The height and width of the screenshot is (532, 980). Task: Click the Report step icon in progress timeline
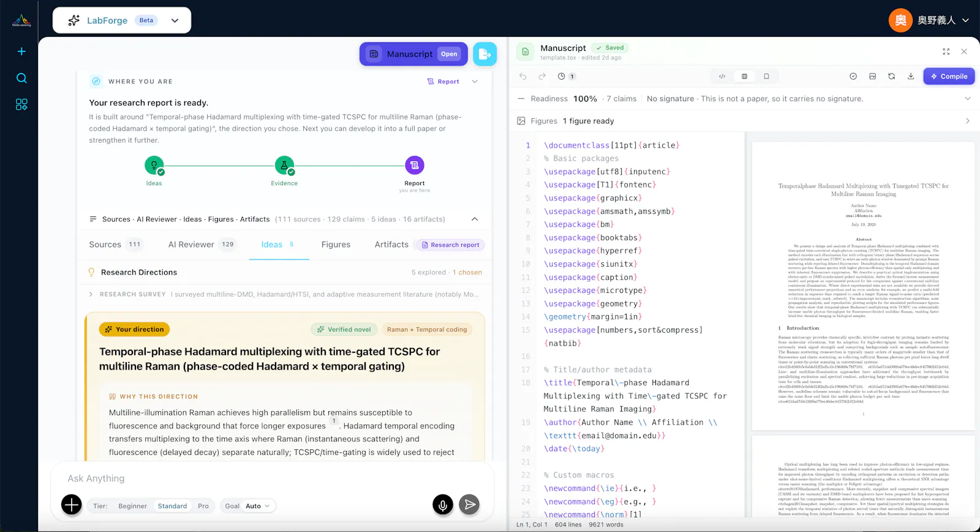(415, 165)
